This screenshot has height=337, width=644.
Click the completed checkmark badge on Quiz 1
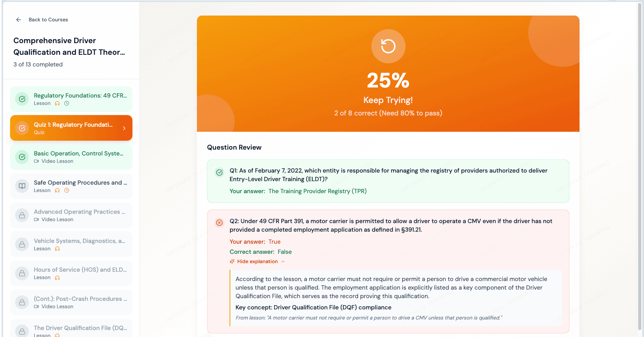click(22, 127)
